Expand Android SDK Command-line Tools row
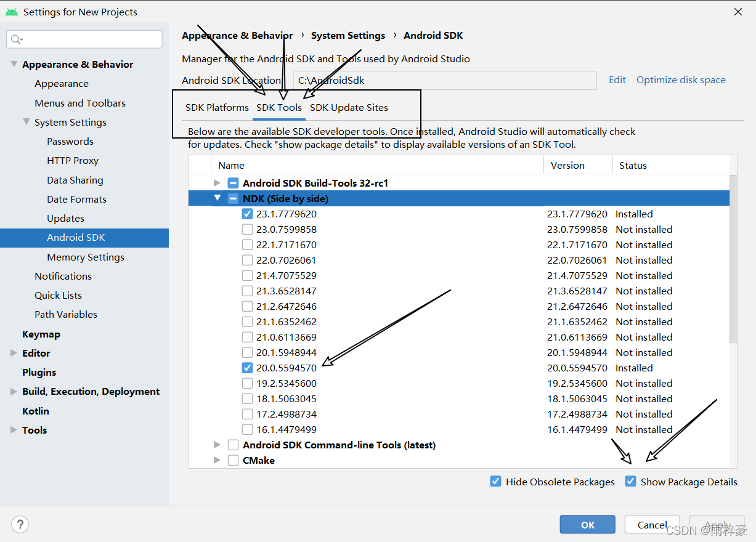756x542 pixels. pyautogui.click(x=217, y=445)
